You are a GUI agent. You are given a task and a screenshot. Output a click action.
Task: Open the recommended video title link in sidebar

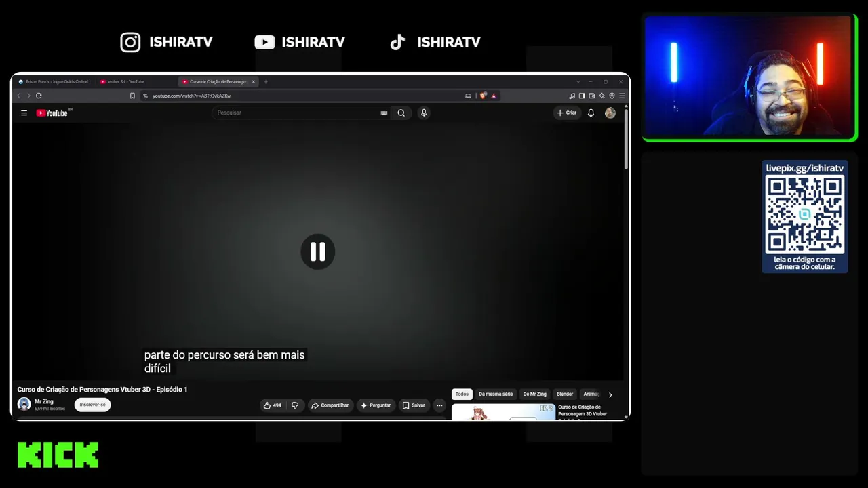pos(583,412)
